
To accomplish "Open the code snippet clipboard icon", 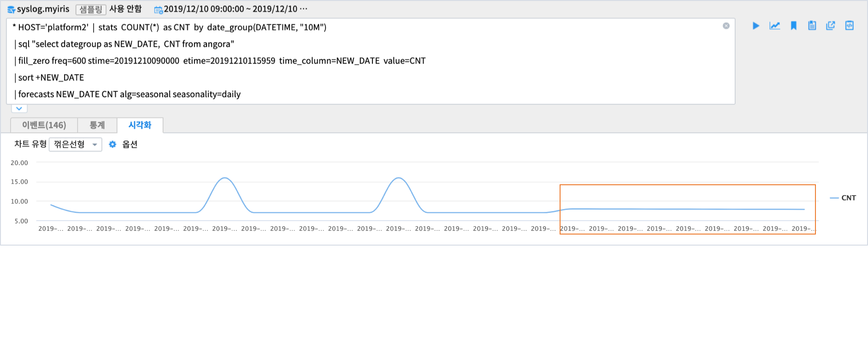I will tap(850, 26).
